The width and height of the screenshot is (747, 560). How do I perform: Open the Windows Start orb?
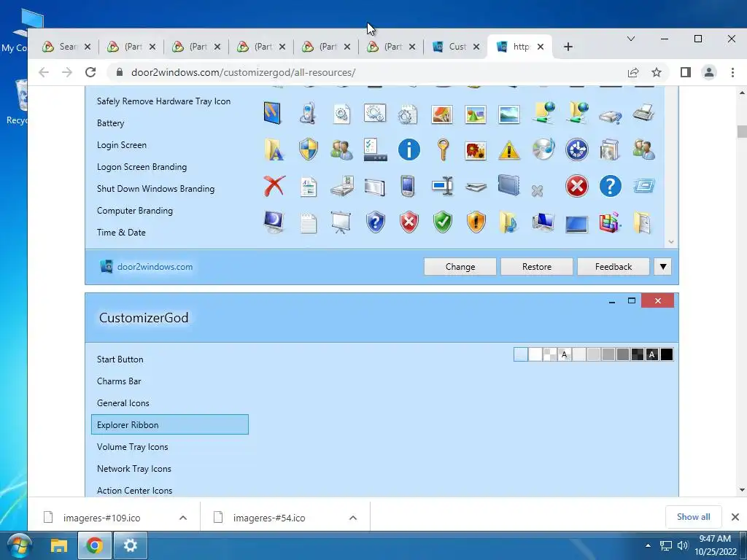point(19,545)
